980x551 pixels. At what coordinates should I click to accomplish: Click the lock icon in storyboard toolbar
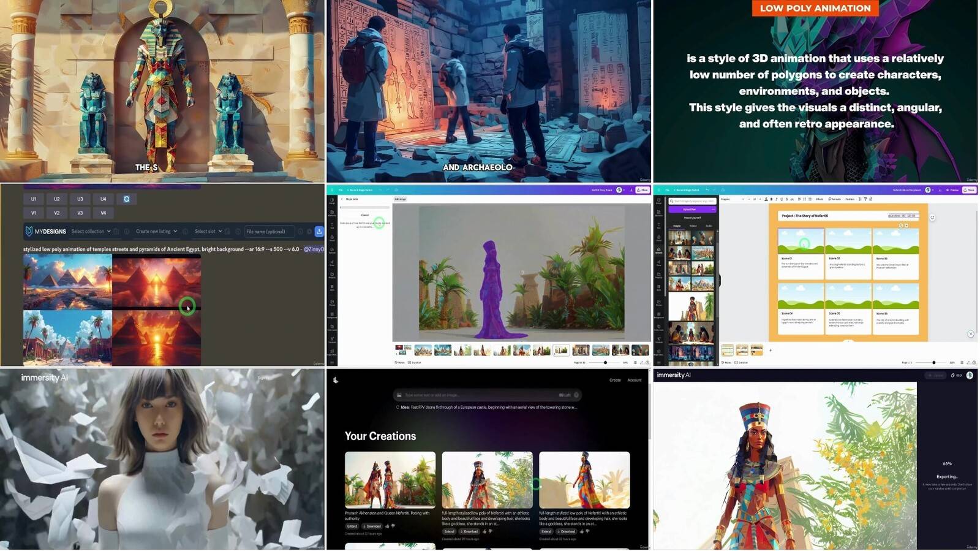point(870,199)
